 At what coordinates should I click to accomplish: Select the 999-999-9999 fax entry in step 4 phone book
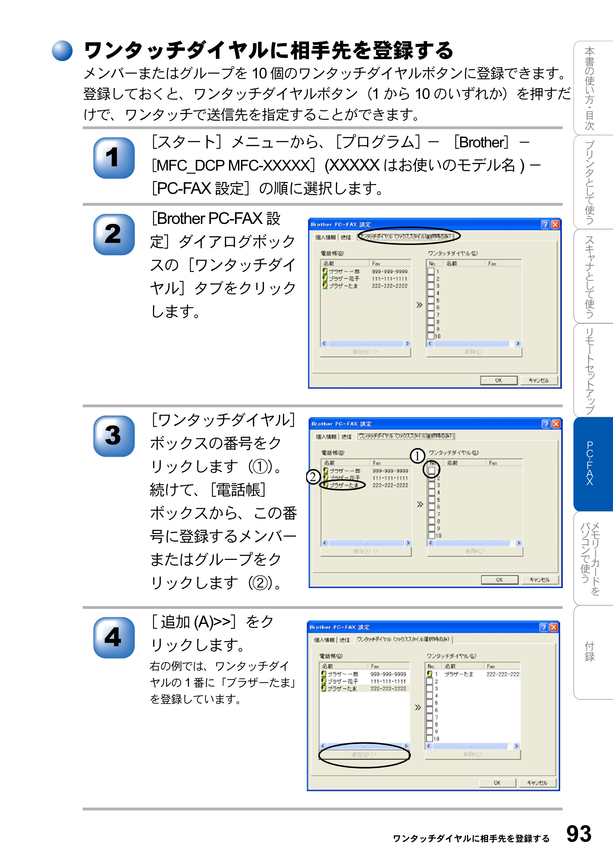pyautogui.click(x=388, y=674)
